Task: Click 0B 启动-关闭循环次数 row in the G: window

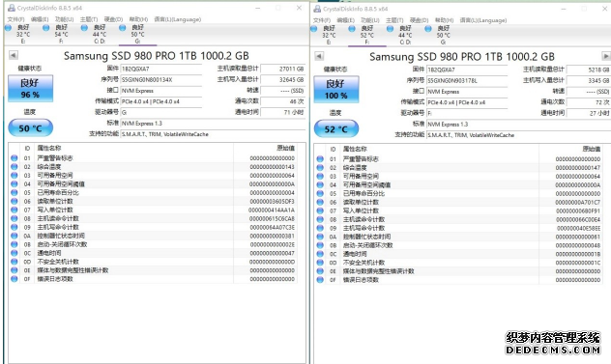Action: click(x=153, y=244)
